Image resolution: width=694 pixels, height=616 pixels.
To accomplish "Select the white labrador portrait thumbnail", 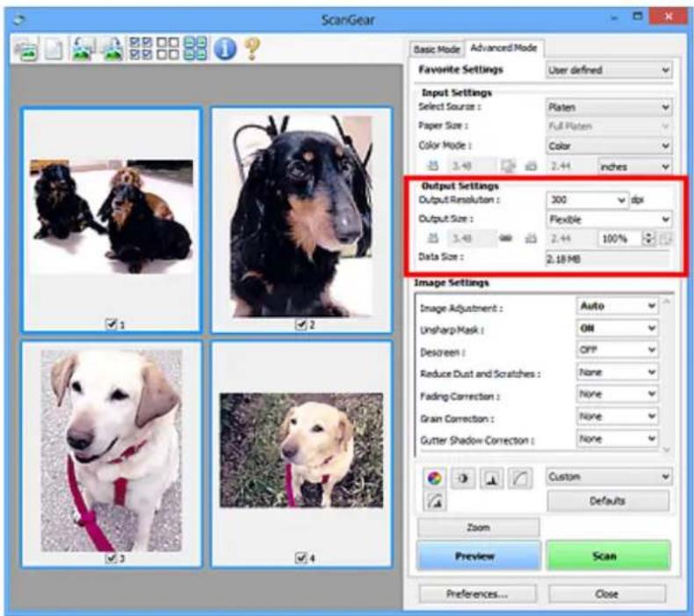I will coord(112,453).
